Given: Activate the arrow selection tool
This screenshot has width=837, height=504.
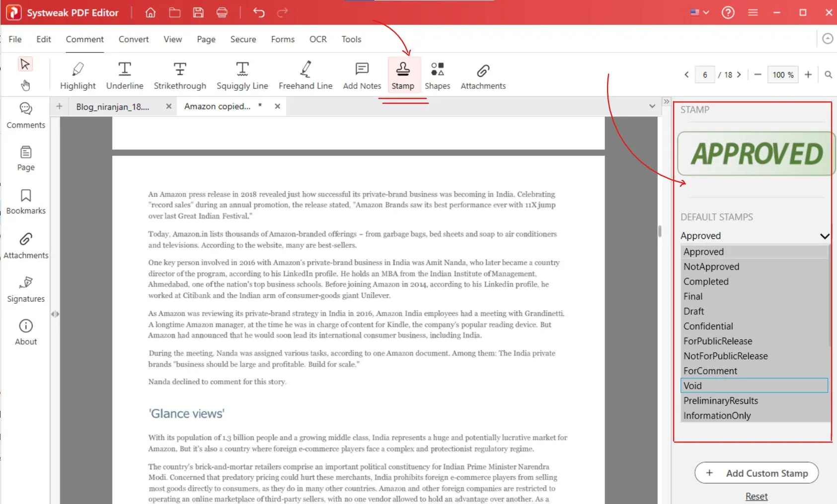Looking at the screenshot, I should pos(25,64).
